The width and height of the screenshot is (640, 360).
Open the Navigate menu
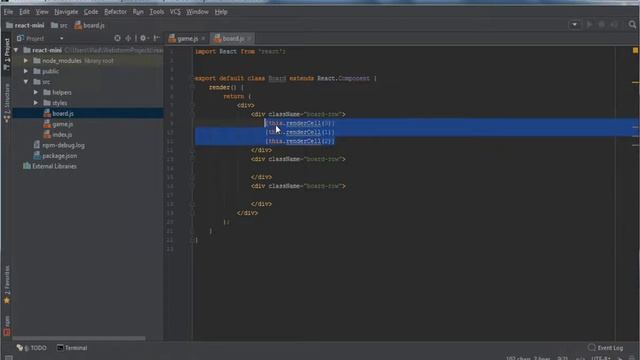[66, 12]
